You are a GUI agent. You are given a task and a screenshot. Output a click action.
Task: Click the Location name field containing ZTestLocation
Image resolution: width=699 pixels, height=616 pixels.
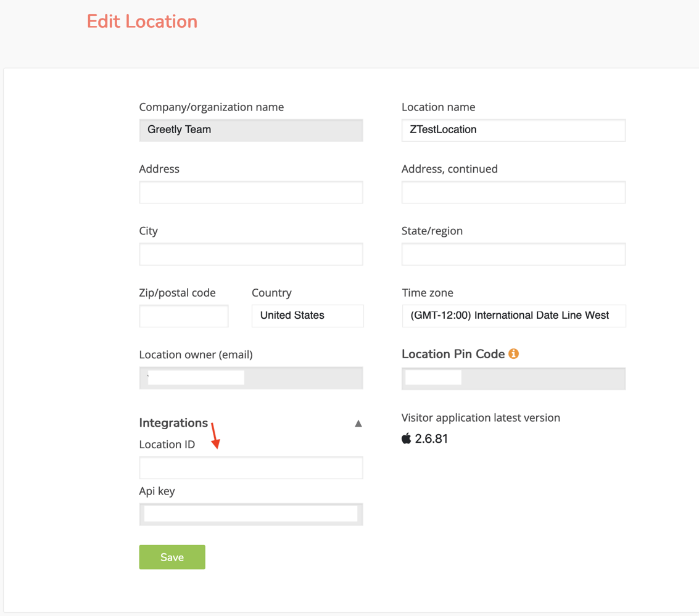[x=514, y=130]
